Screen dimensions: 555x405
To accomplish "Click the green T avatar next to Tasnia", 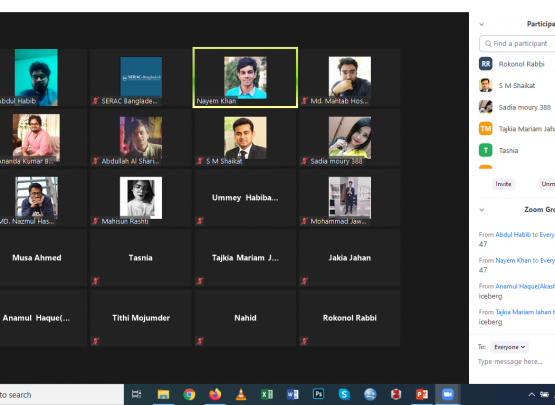I will pos(486,150).
